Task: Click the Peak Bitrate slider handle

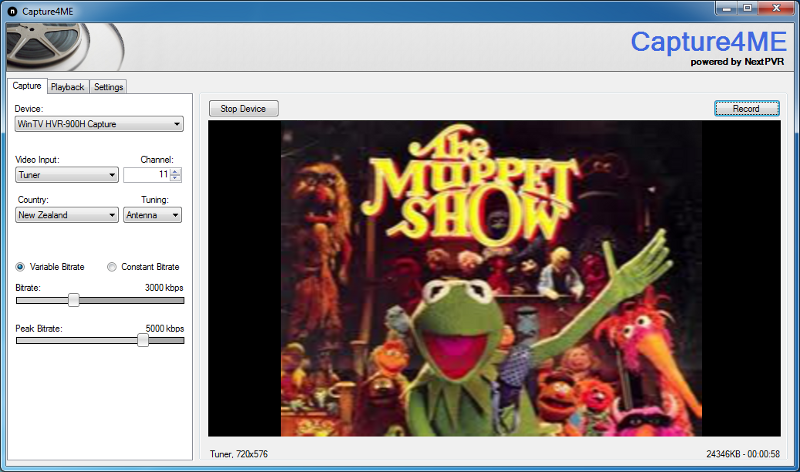Action: [x=143, y=340]
